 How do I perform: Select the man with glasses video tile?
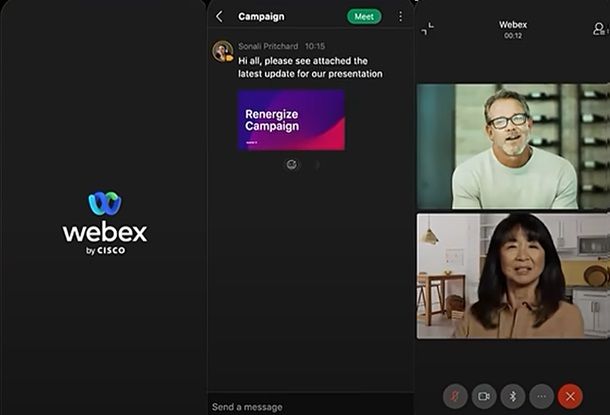513,146
